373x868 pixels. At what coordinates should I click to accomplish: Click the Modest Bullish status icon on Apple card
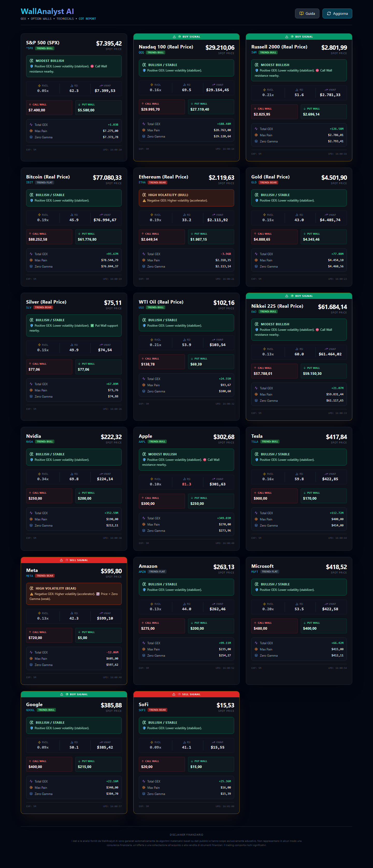point(144,454)
